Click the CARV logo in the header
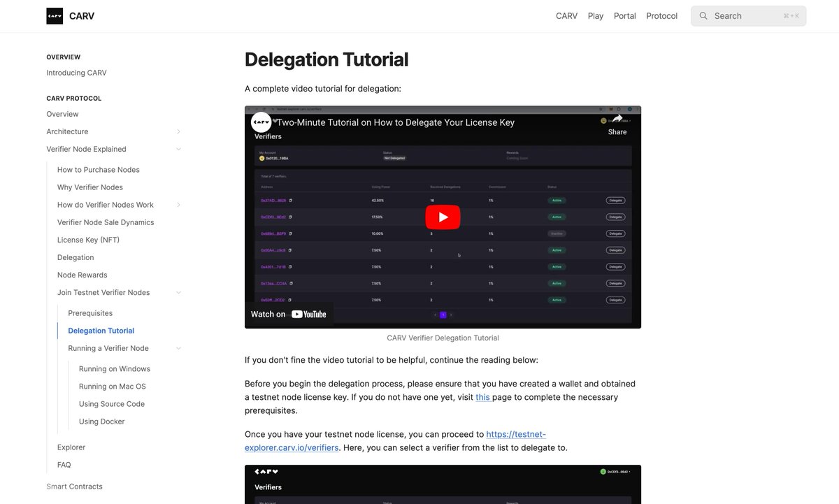839x504 pixels. point(55,15)
